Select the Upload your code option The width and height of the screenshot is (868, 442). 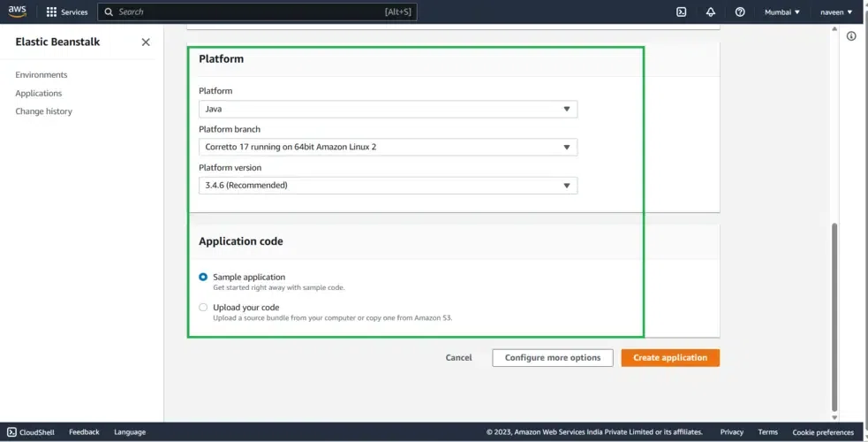coord(203,308)
